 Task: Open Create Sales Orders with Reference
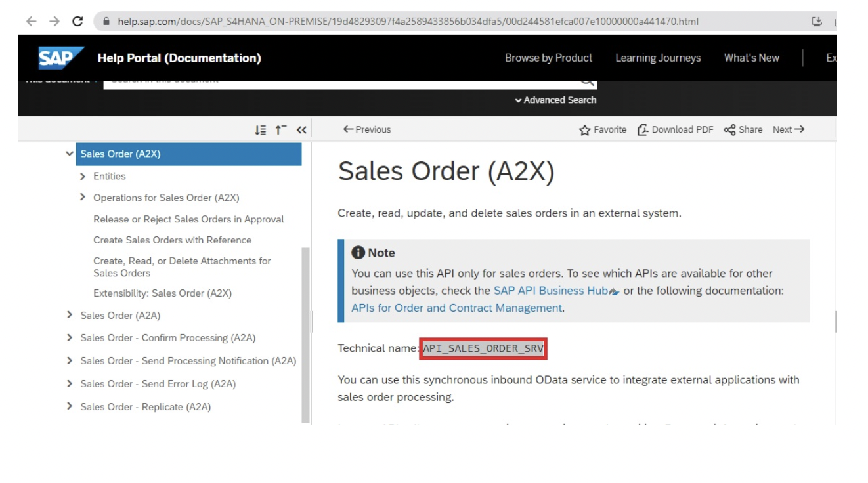tap(172, 240)
